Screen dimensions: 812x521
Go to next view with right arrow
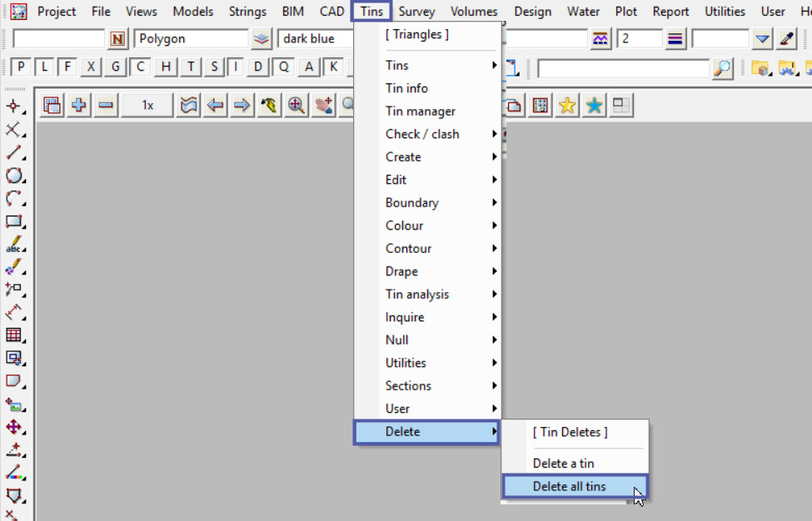pos(242,106)
